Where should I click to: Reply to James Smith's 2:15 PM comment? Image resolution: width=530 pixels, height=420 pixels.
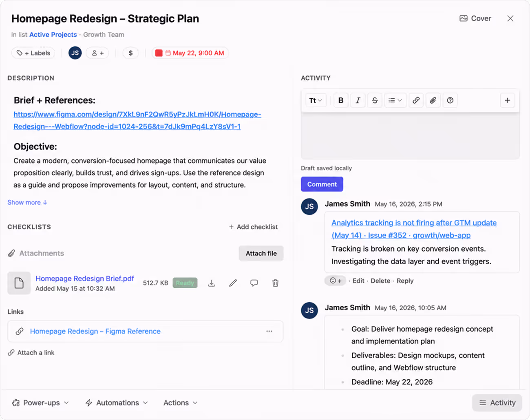coord(405,281)
